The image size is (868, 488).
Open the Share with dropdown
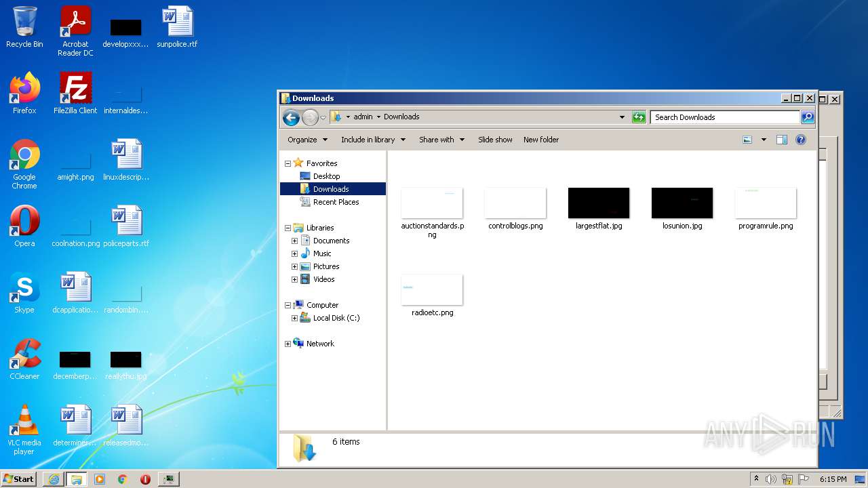coord(441,140)
